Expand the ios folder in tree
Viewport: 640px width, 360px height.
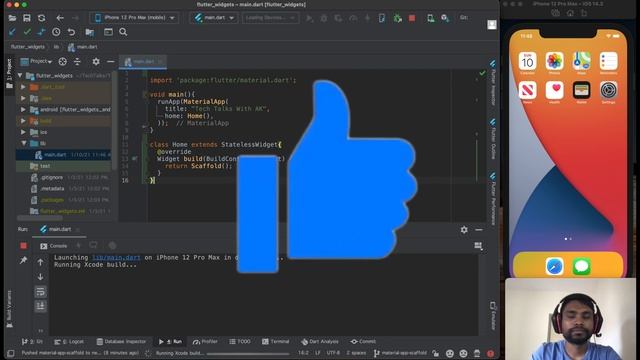[23, 132]
